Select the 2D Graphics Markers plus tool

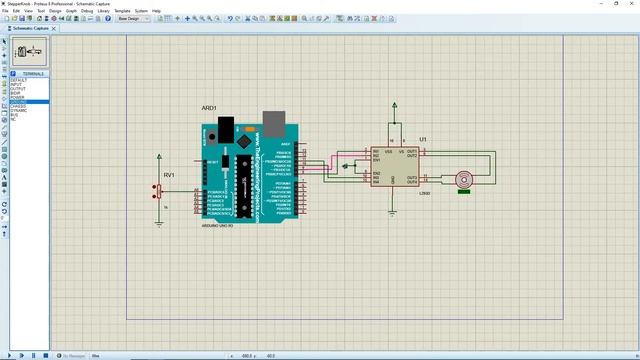pyautogui.click(x=4, y=191)
